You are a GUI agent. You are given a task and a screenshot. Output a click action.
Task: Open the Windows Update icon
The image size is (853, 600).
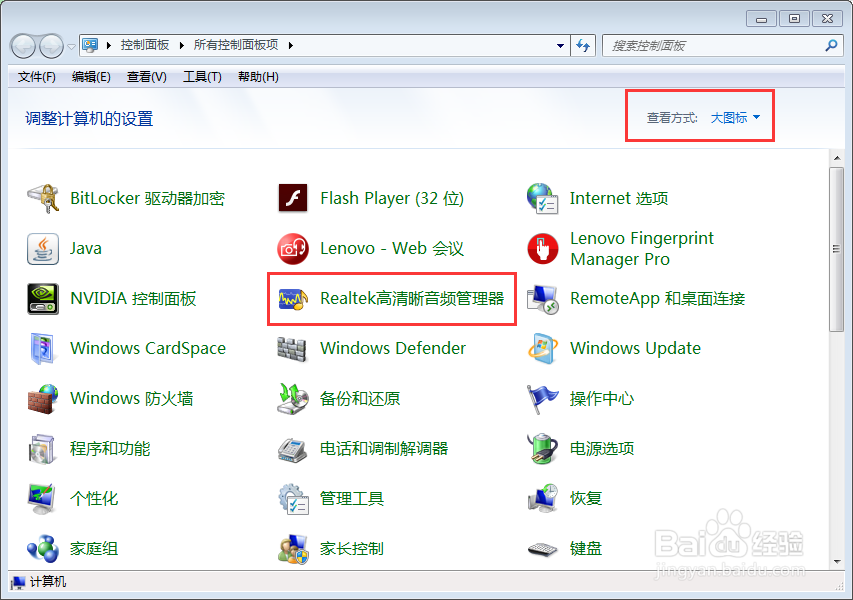pyautogui.click(x=542, y=349)
